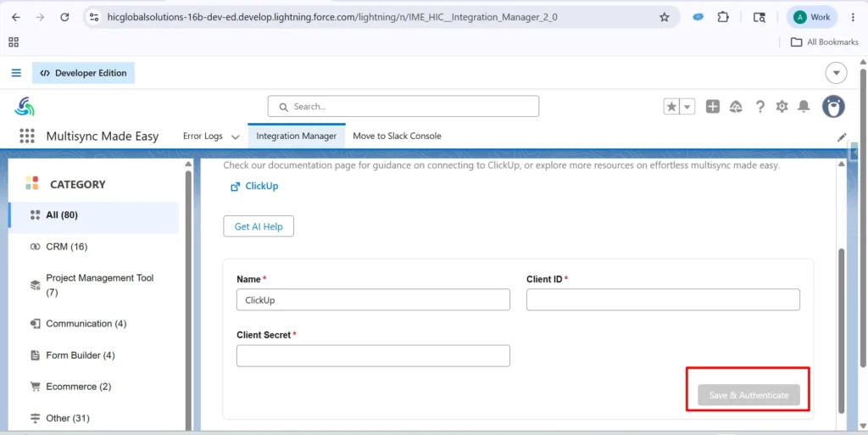Click the category panel scrollbar

click(x=188, y=298)
